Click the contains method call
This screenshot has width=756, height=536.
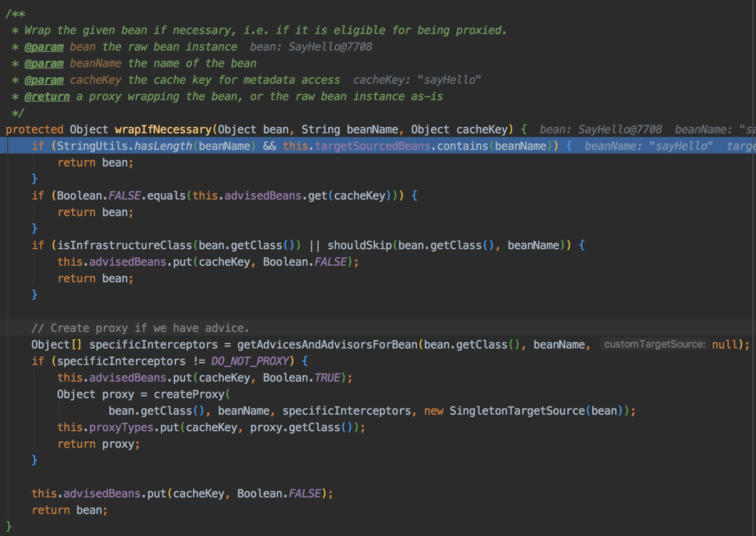(x=463, y=146)
